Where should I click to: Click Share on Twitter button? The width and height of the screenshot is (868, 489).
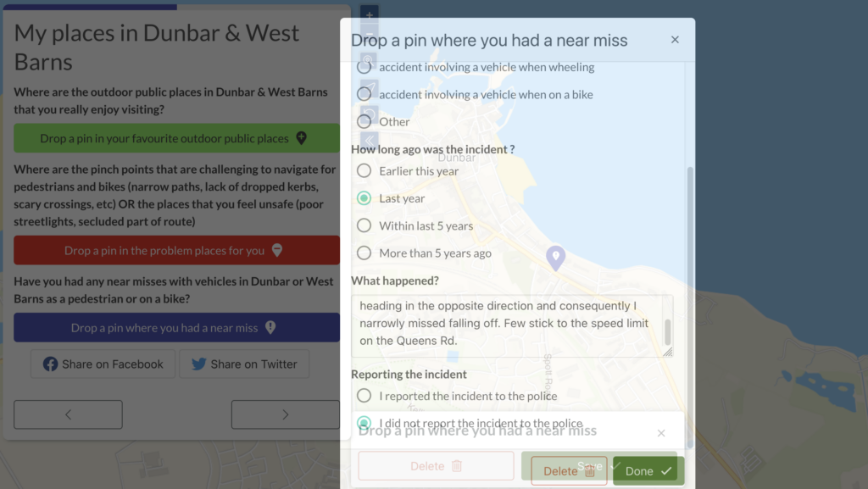coord(244,364)
